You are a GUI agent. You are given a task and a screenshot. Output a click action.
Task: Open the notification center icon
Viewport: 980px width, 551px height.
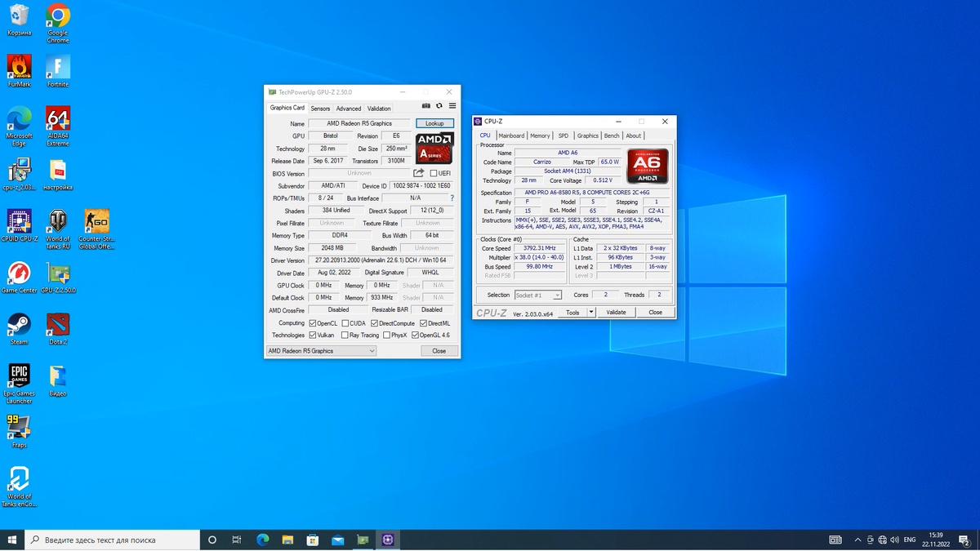click(x=964, y=540)
